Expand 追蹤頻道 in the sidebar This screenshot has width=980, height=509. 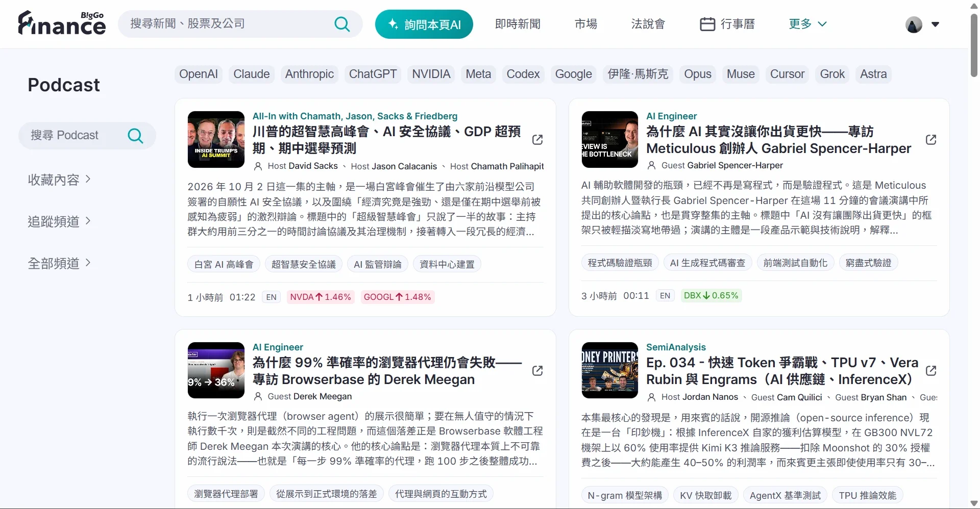pyautogui.click(x=59, y=221)
